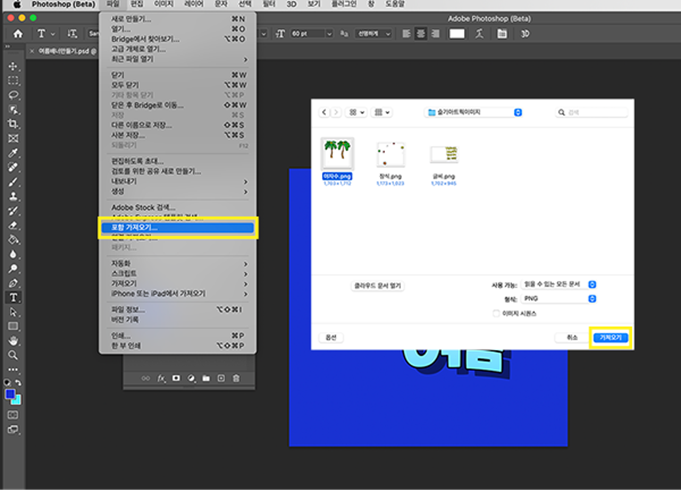
Task: Swap foreground and background colors
Action: click(x=18, y=383)
